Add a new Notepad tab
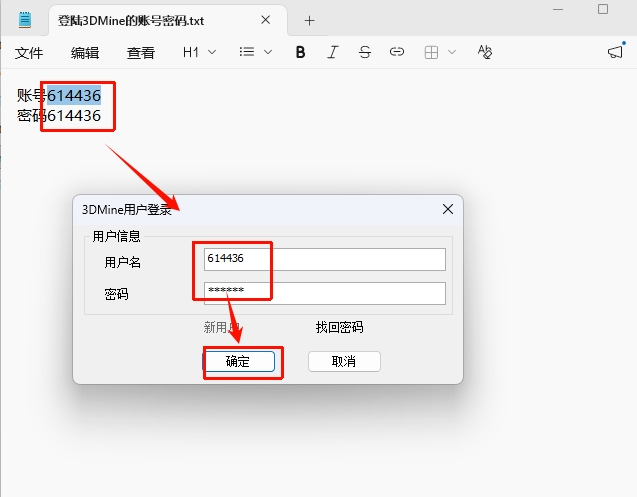The height and width of the screenshot is (497, 637). pyautogui.click(x=310, y=20)
